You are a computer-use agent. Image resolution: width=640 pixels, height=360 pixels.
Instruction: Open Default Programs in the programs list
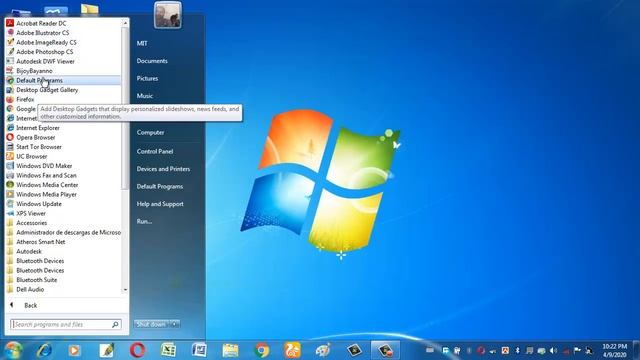tap(63, 80)
